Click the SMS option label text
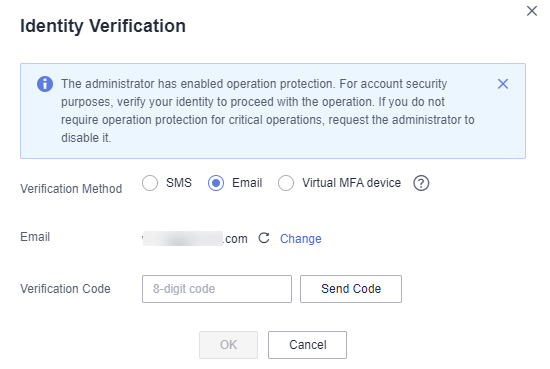550x369 pixels. pyautogui.click(x=179, y=183)
